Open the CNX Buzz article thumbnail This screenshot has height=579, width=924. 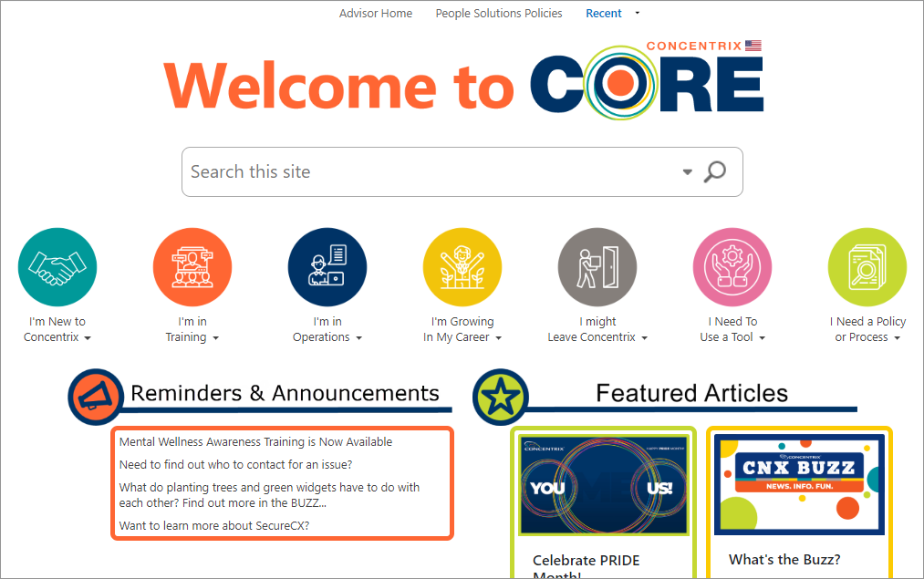799,484
